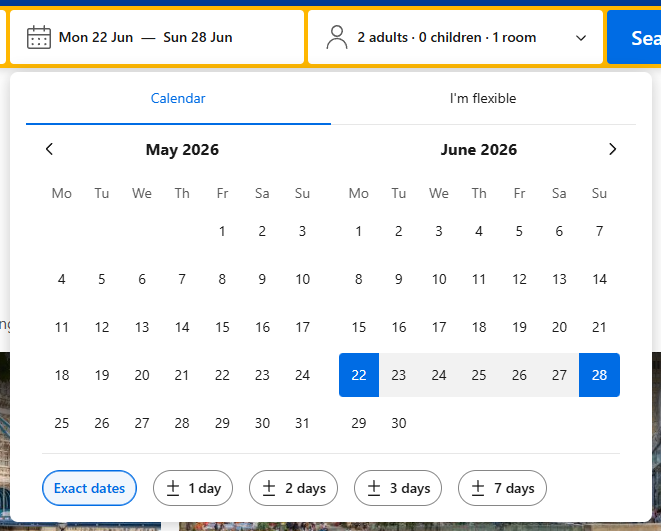Image resolution: width=661 pixels, height=531 pixels.
Task: Click May 31 in the calendar
Action: click(x=302, y=423)
